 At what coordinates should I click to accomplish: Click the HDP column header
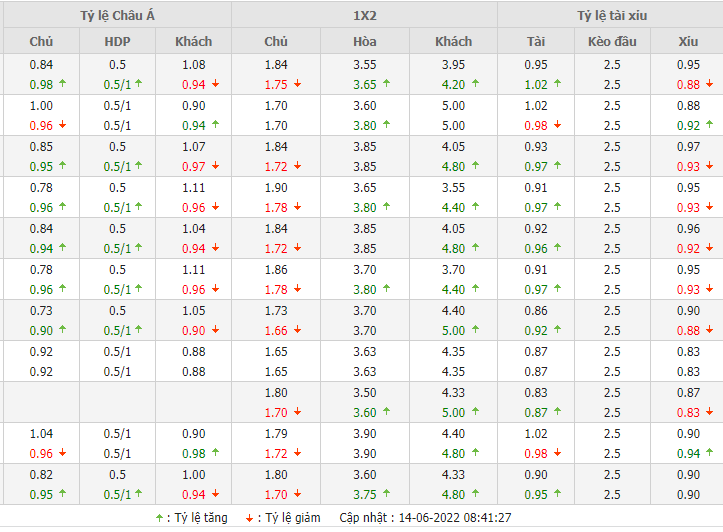tap(117, 41)
